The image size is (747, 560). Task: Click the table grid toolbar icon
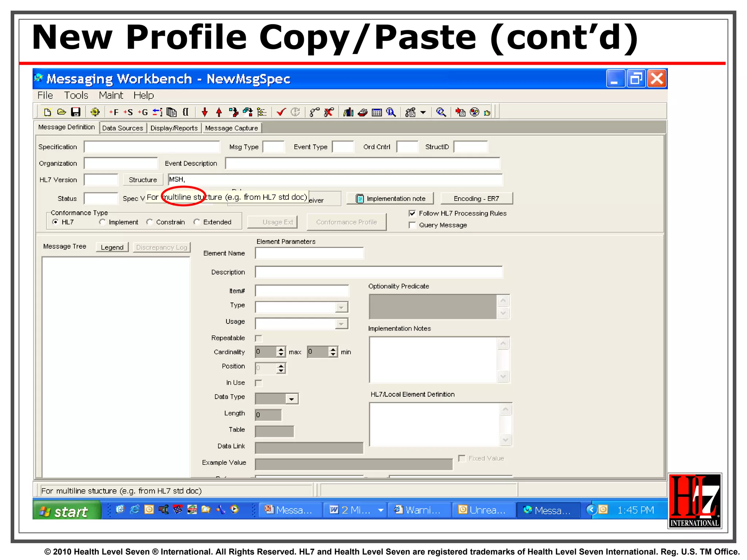pos(377,112)
